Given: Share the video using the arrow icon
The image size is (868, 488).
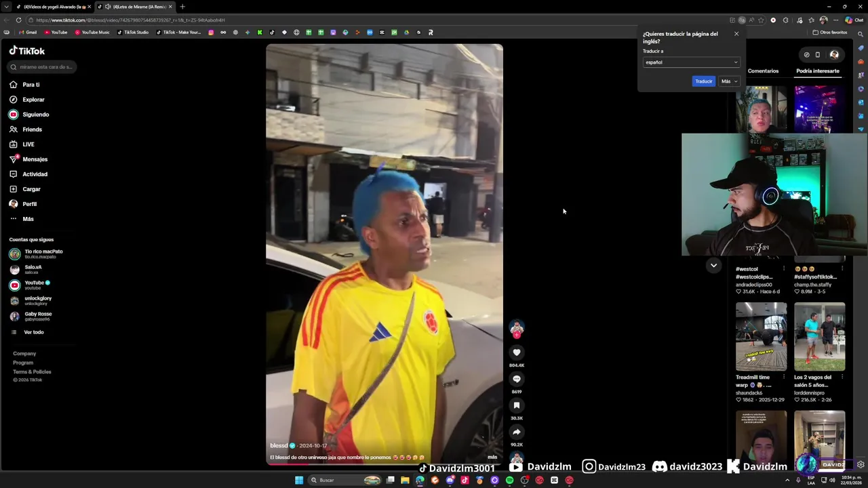Looking at the screenshot, I should [517, 432].
